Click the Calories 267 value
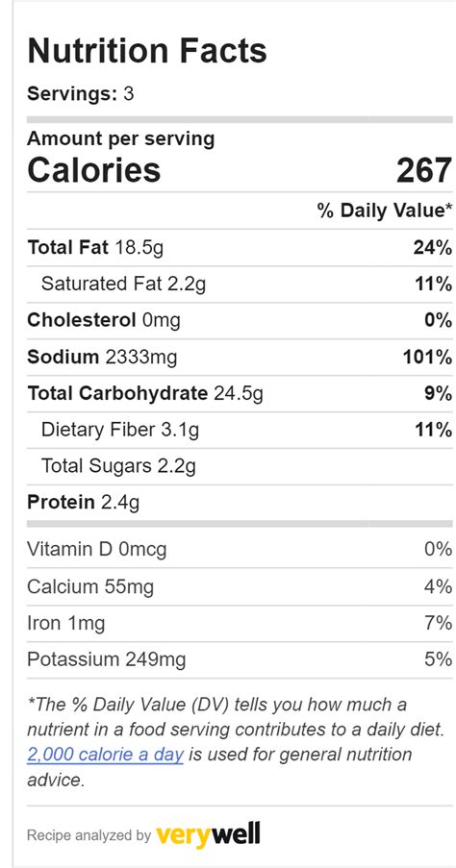This screenshot has height=868, width=456. 424,170
